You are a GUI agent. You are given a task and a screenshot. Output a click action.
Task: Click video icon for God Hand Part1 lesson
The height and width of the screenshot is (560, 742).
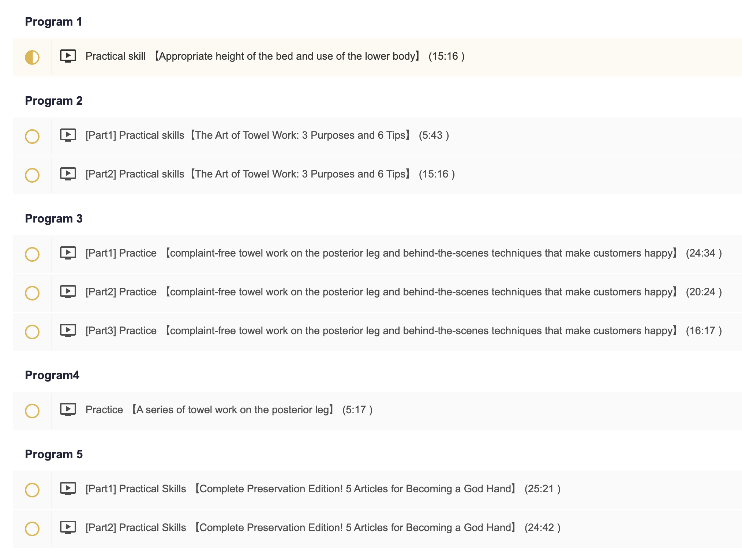68,489
